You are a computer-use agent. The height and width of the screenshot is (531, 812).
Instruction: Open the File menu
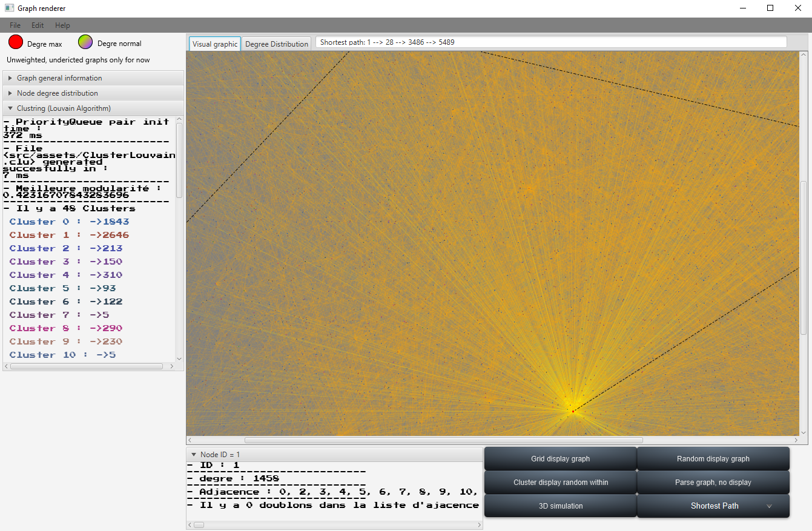coord(15,25)
